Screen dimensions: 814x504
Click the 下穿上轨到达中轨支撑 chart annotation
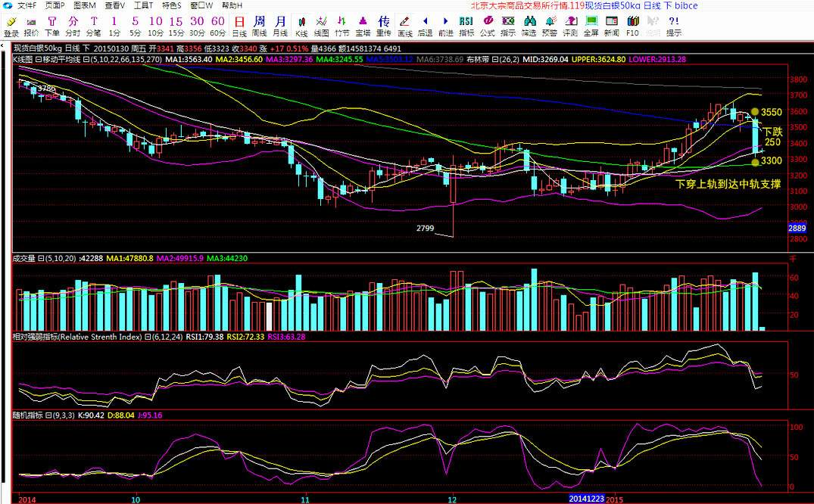[728, 184]
